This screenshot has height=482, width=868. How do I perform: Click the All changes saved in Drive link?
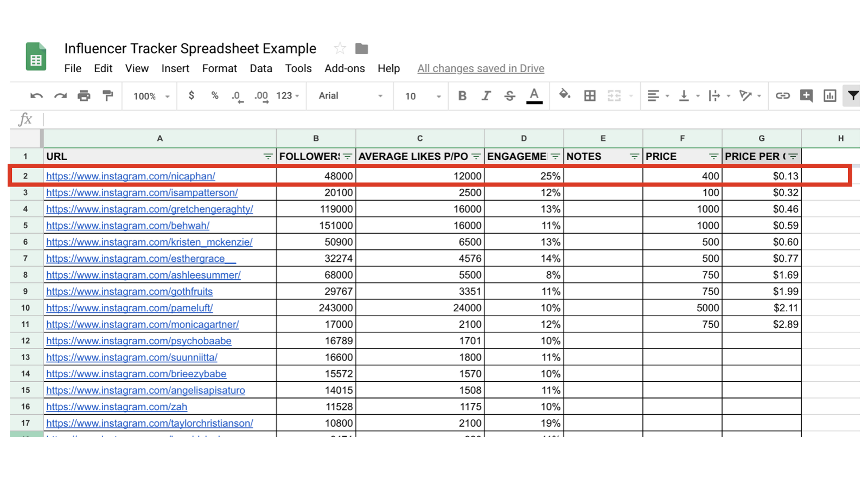481,68
